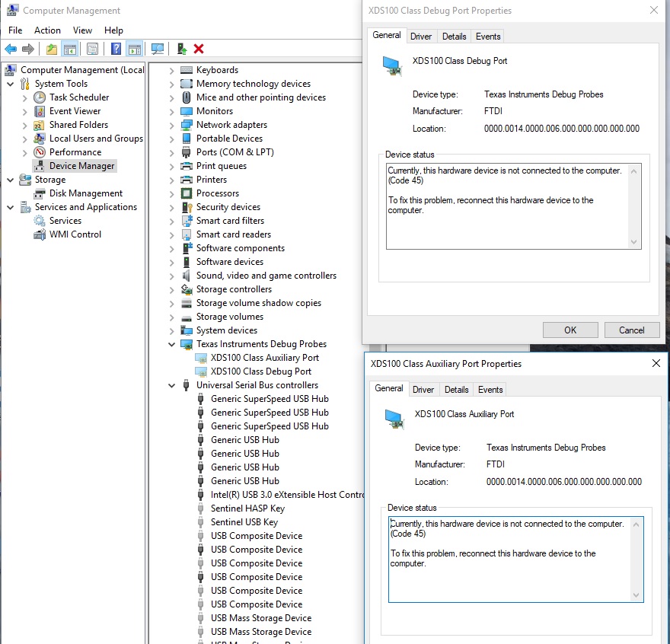
Task: Click the Update driver toolbar icon
Action: pos(182,49)
